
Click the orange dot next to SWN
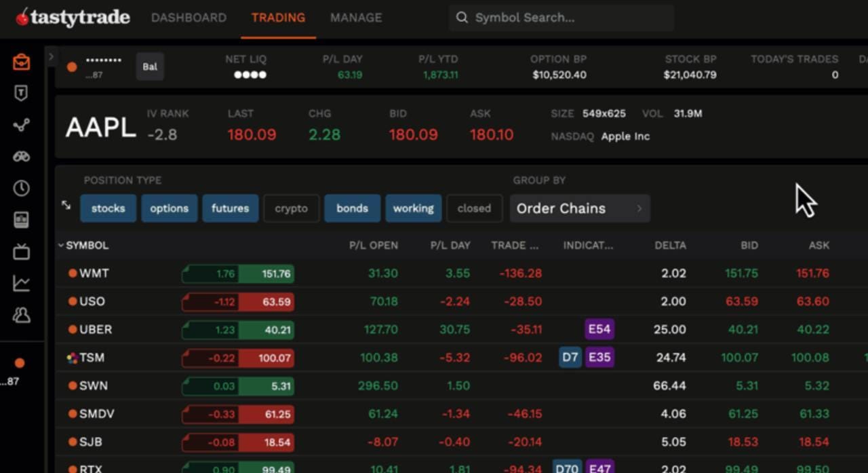coord(73,385)
